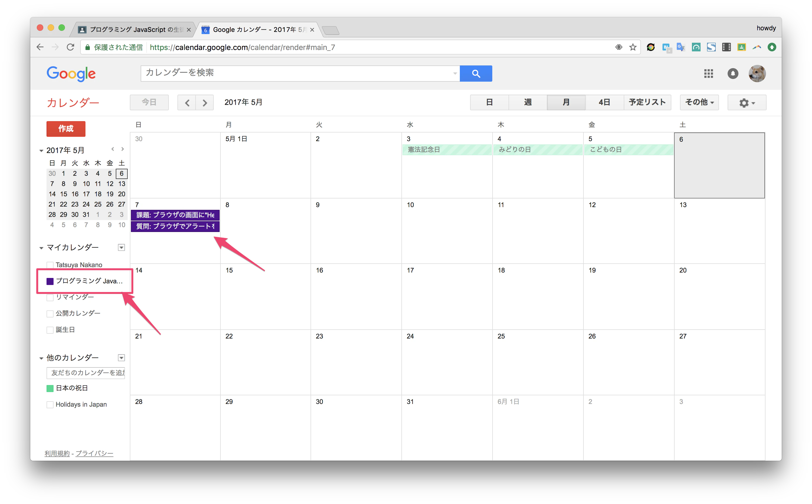The width and height of the screenshot is (812, 504).
Task: Click the Shiba dog profile avatar
Action: pos(757,73)
